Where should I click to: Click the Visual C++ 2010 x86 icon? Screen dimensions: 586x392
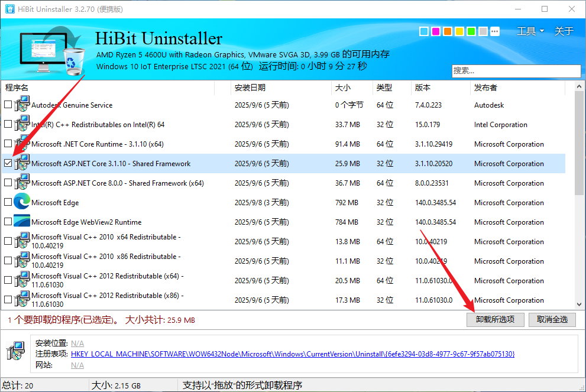pos(22,260)
